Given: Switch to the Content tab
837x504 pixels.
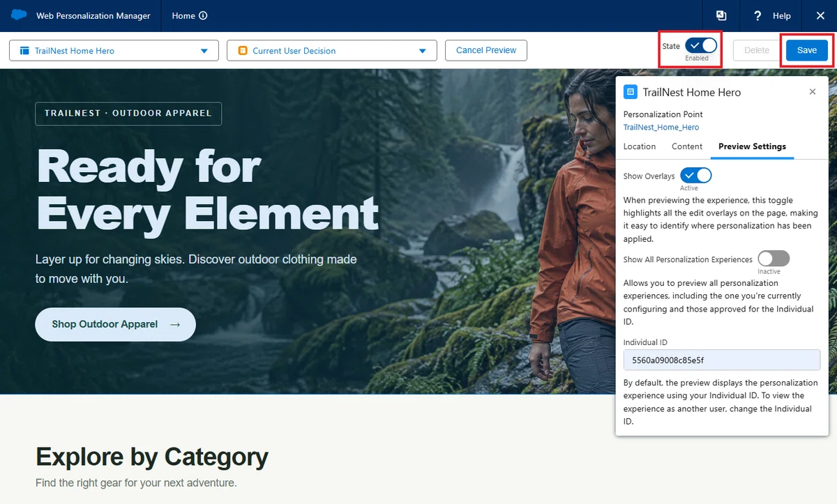Looking at the screenshot, I should tap(687, 146).
